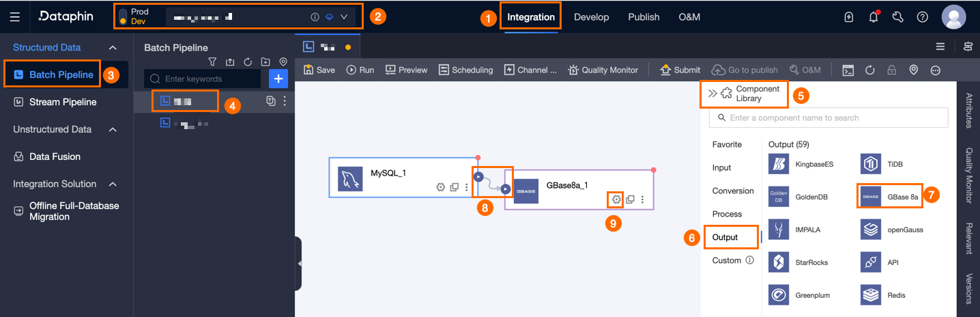Select Favorite component category
The height and width of the screenshot is (317, 980).
[x=727, y=144]
